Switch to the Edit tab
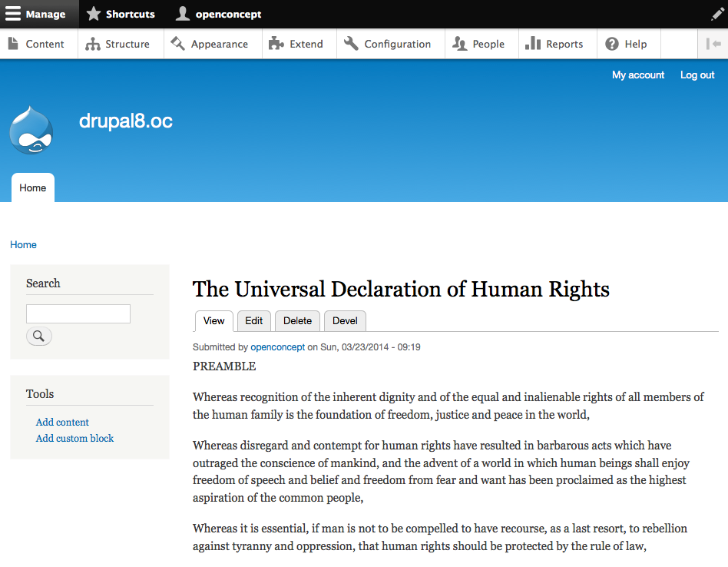 click(254, 320)
